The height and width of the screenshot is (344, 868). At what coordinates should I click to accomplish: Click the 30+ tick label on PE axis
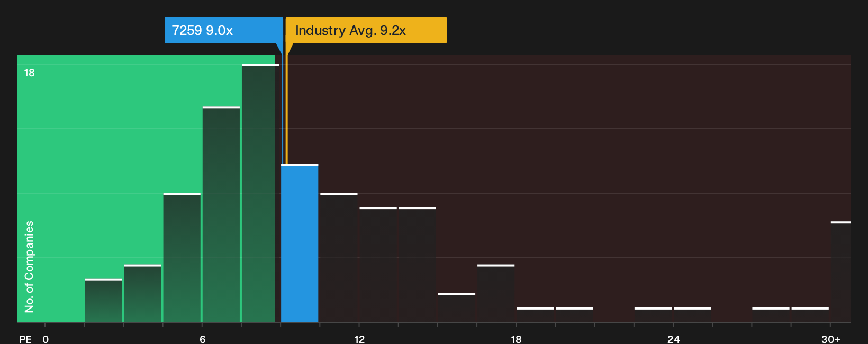coord(830,339)
